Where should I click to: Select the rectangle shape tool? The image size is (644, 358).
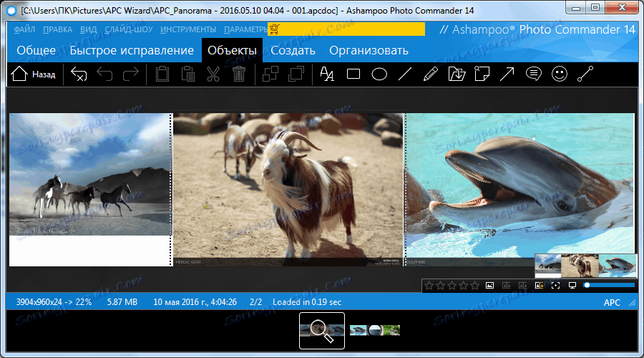click(353, 74)
